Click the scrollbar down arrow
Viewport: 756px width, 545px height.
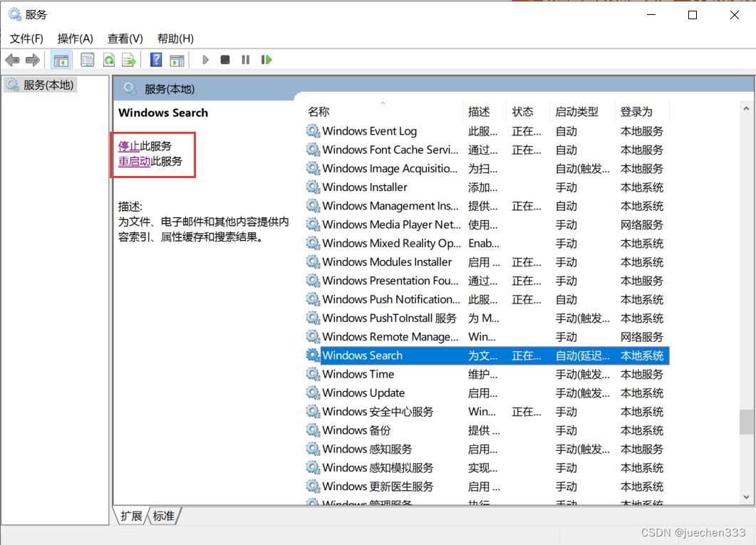[x=746, y=497]
